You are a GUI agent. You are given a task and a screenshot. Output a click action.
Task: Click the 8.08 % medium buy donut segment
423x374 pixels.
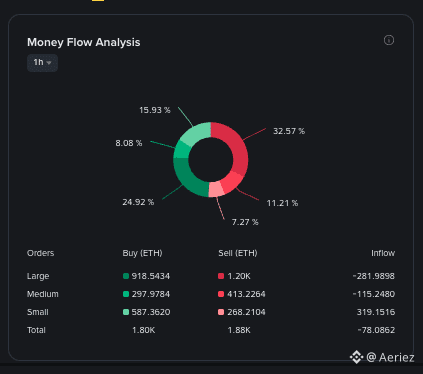pyautogui.click(x=181, y=150)
